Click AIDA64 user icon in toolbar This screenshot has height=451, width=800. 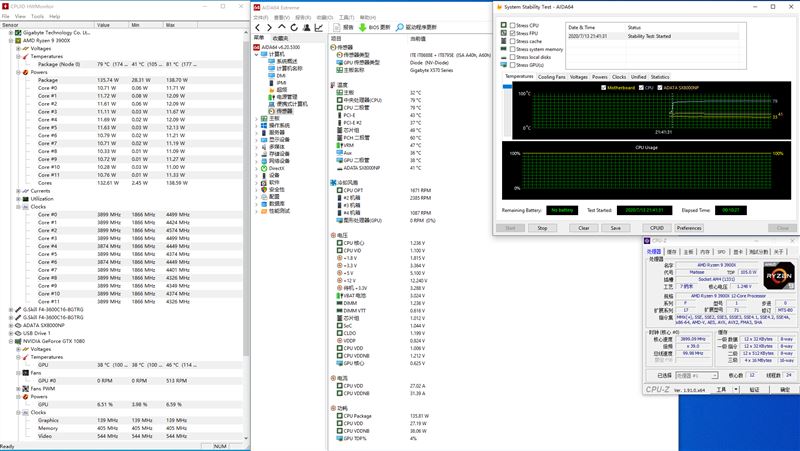click(307, 28)
